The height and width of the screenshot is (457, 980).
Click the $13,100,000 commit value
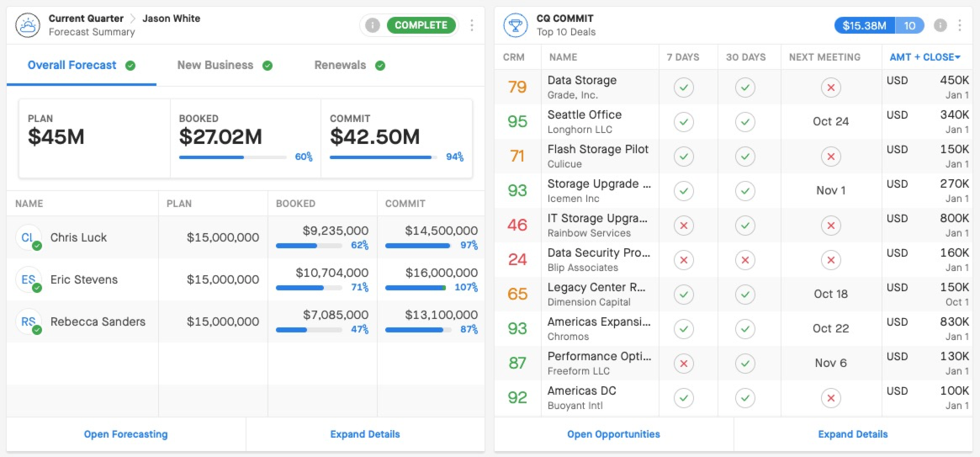point(442,315)
